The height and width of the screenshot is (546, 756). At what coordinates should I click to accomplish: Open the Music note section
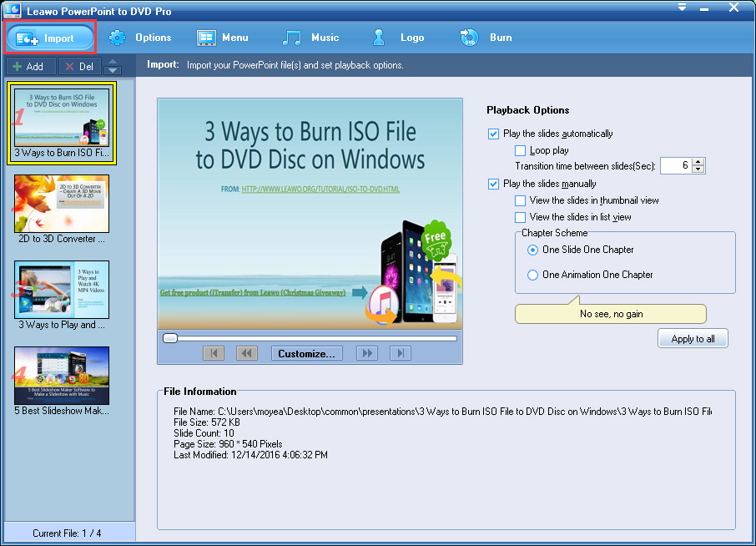click(310, 38)
